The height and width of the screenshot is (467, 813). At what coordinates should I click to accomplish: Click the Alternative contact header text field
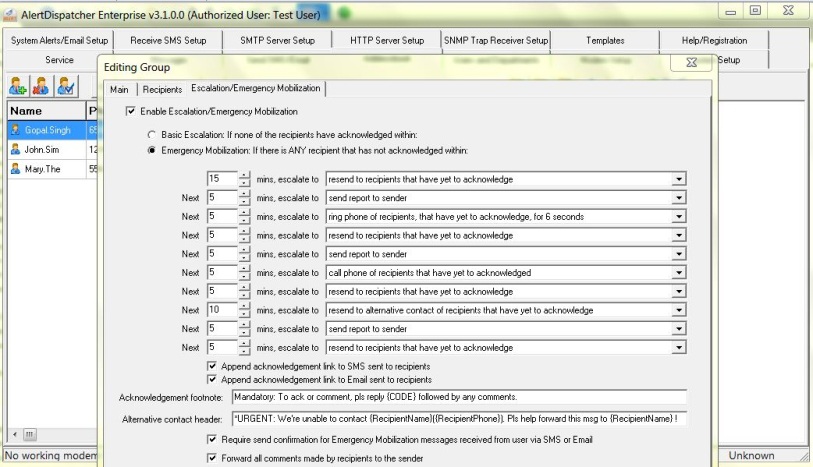pos(459,419)
